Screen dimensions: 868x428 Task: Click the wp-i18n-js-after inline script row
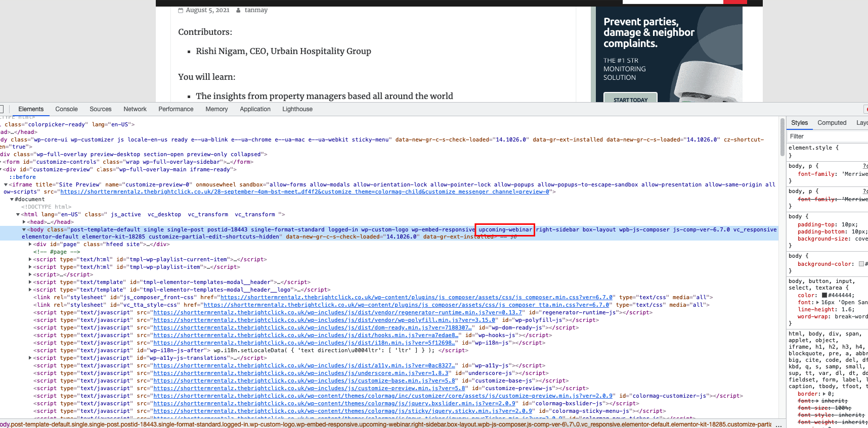[x=251, y=351]
